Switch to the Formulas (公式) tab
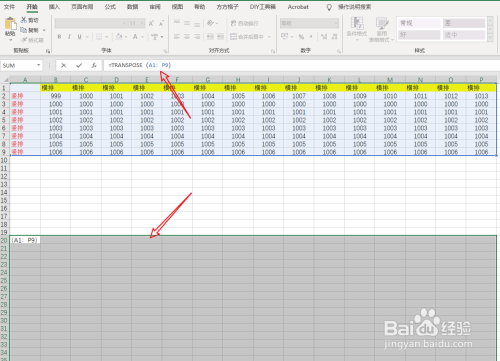500x361 pixels. tap(110, 7)
